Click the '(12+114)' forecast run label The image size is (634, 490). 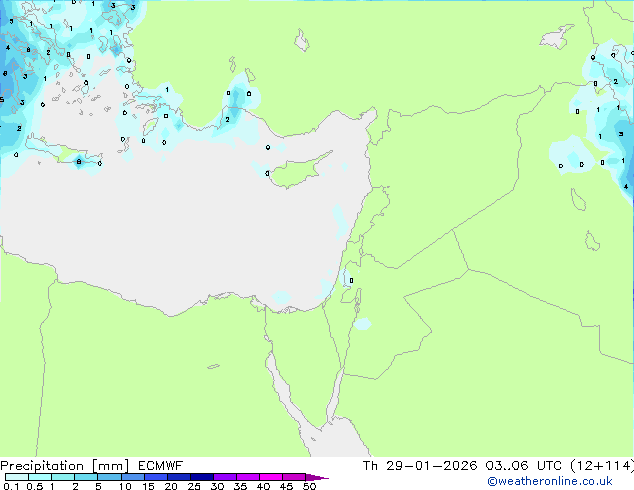[602, 466]
